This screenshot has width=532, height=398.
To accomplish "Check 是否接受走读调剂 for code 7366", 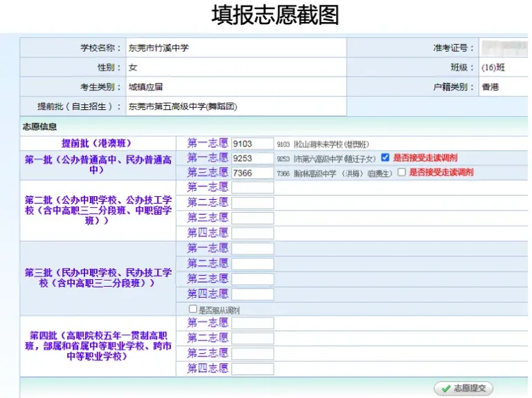I will 401,172.
